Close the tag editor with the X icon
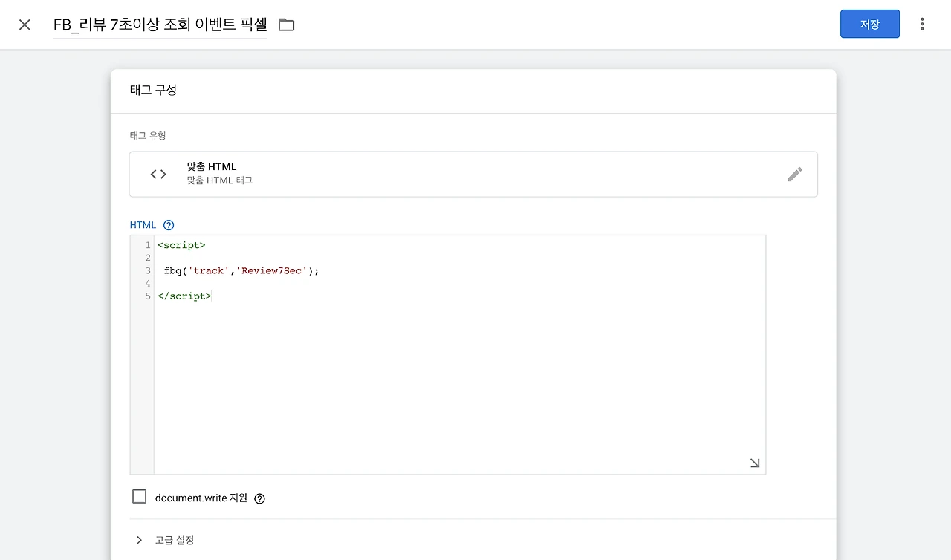The image size is (951, 560). [25, 25]
